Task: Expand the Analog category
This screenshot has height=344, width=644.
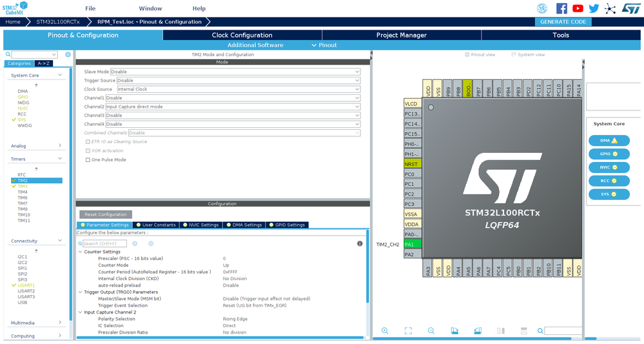Action: click(36, 145)
